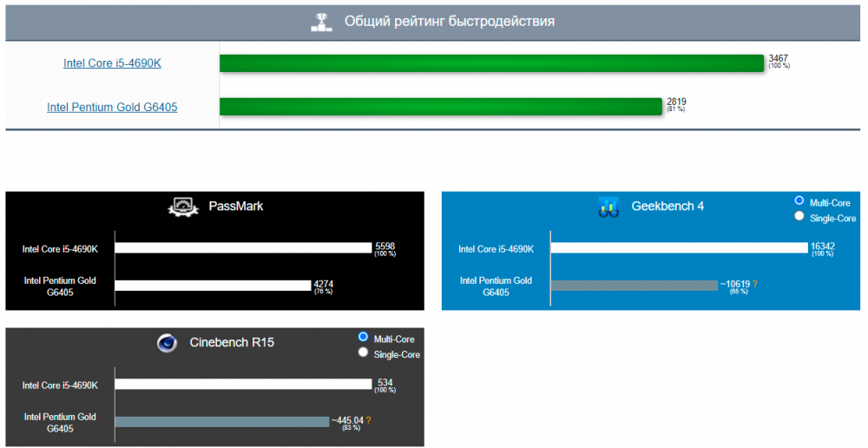Viewport: 868px width, 448px height.
Task: Click the Geekbench 4 panel title
Action: coord(667,207)
